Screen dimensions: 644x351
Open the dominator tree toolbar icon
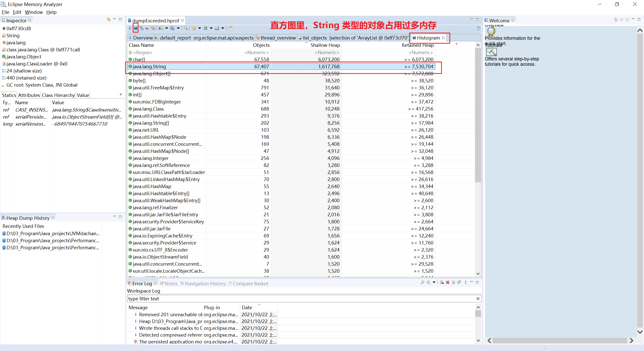142,28
